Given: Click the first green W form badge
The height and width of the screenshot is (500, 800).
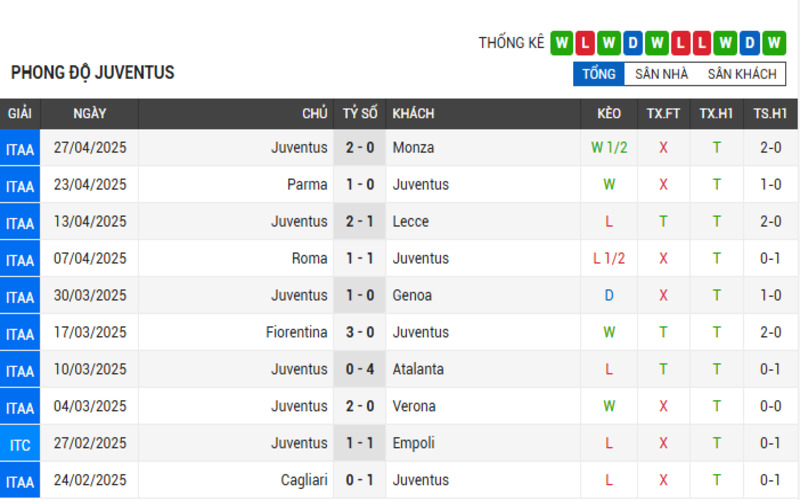Looking at the screenshot, I should [561, 43].
